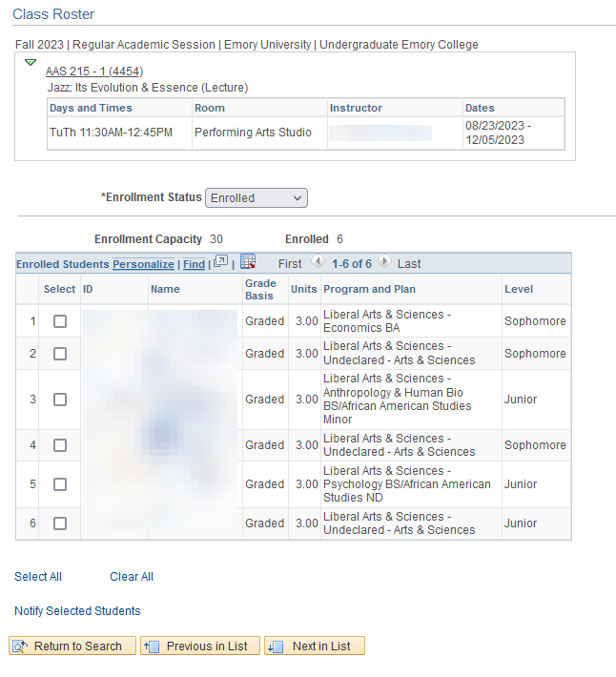616x677 pixels.
Task: Click the Find link in grid header
Action: click(194, 264)
